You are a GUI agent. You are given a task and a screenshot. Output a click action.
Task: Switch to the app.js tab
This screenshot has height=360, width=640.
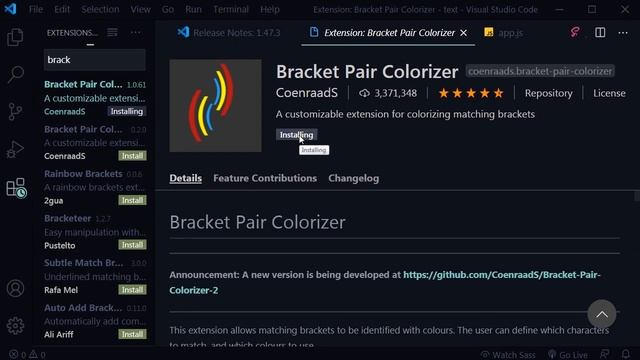click(x=504, y=33)
